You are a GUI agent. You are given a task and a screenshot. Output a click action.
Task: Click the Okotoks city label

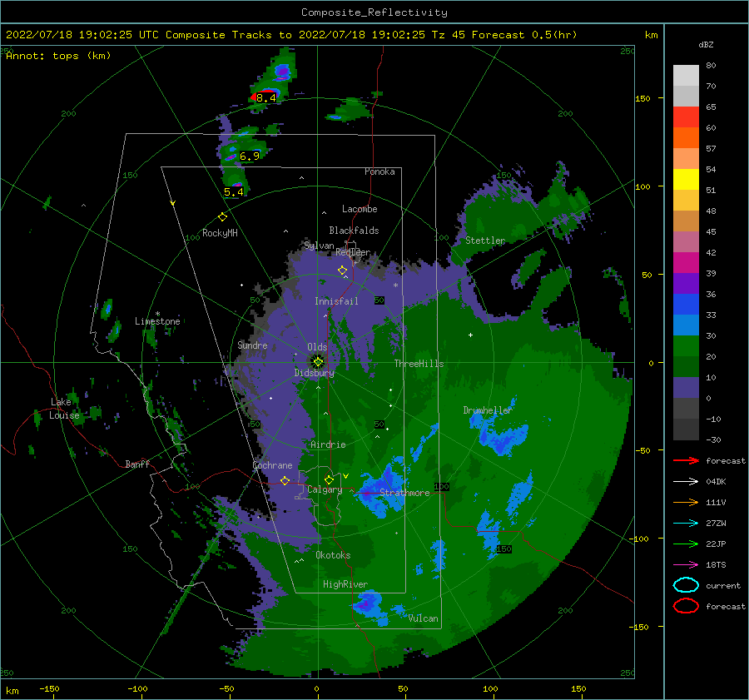pos(333,555)
